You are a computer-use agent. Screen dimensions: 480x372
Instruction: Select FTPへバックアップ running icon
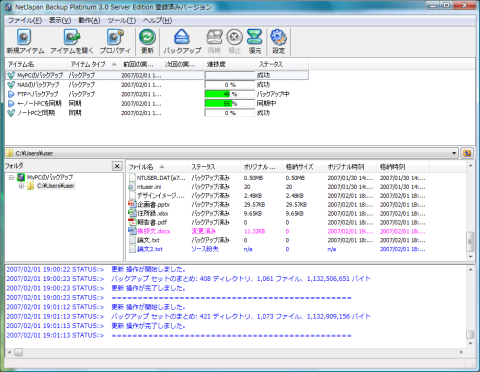click(11, 94)
